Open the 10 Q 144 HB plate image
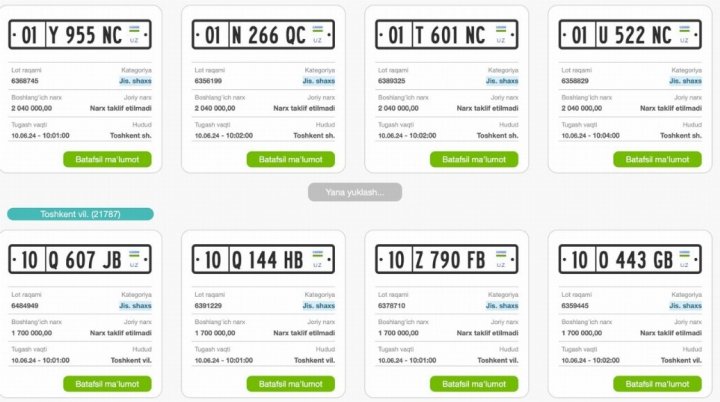Image resolution: width=720 pixels, height=402 pixels. point(263,260)
